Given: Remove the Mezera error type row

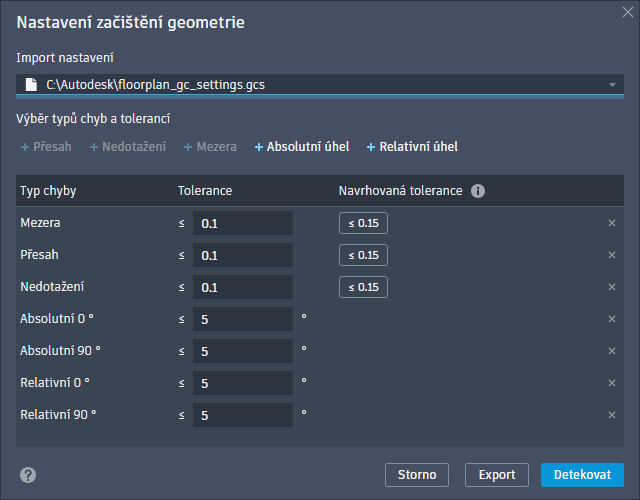Looking at the screenshot, I should [612, 223].
